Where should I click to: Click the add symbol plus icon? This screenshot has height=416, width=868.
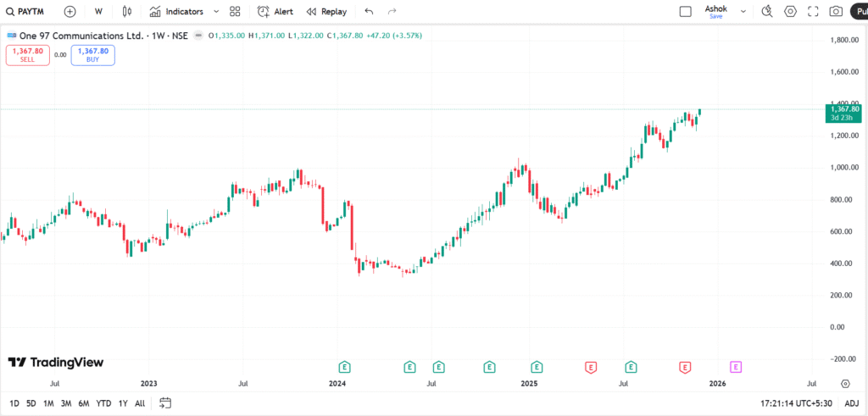pos(70,12)
